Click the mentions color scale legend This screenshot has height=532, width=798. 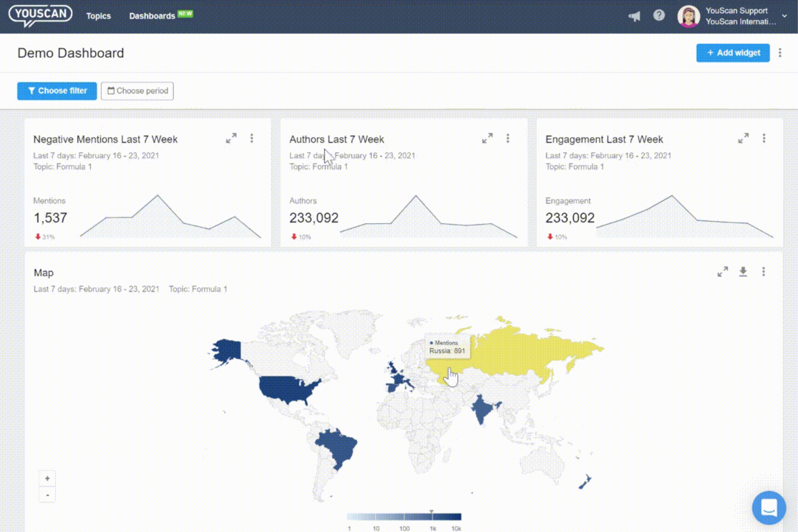404,515
